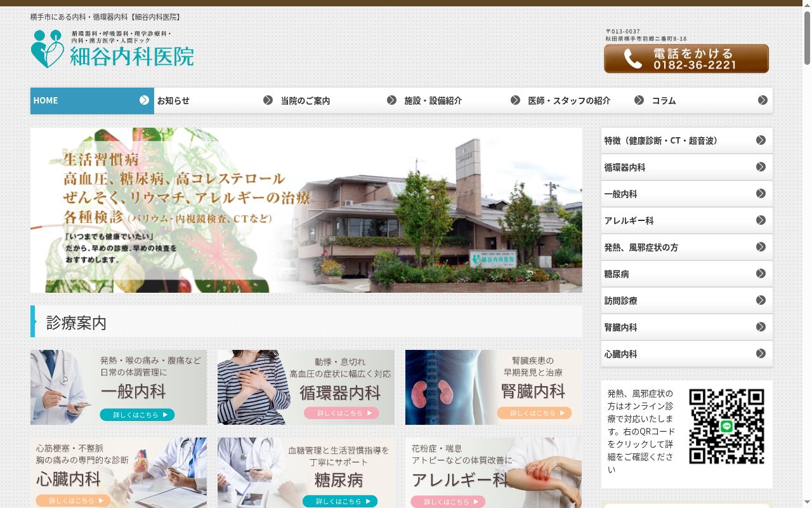Click arrow icon on sidebar 腎臓内科 row
Screen dimensions: 812x508
tap(761, 327)
